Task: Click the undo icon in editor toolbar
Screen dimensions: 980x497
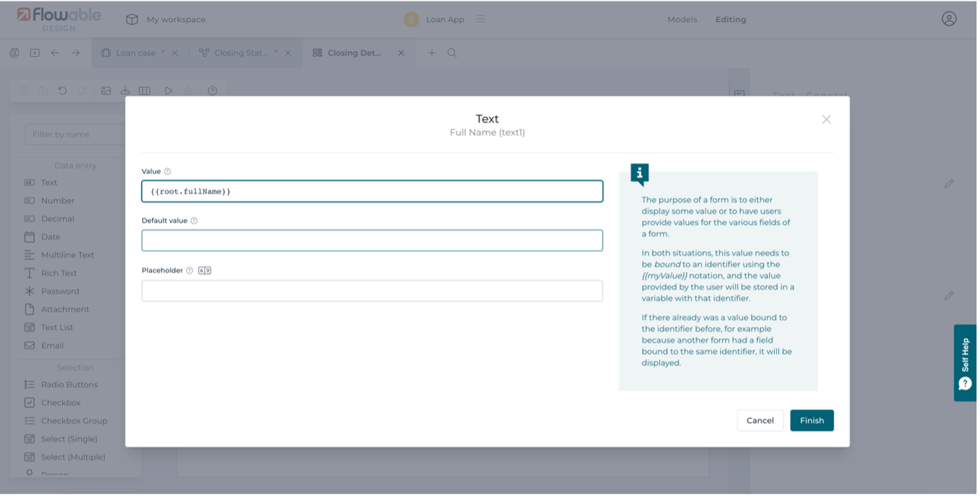Action: point(62,91)
